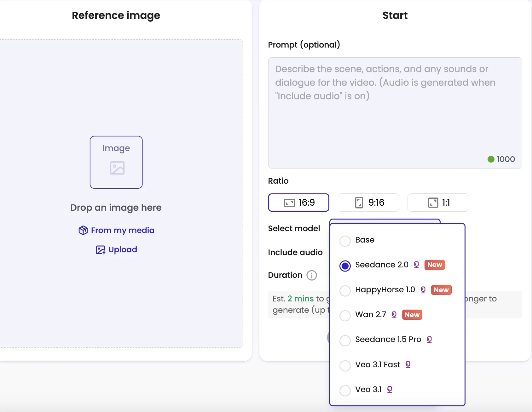Click the Image drop box thumbnail
This screenshot has height=412, width=532.
116,162
